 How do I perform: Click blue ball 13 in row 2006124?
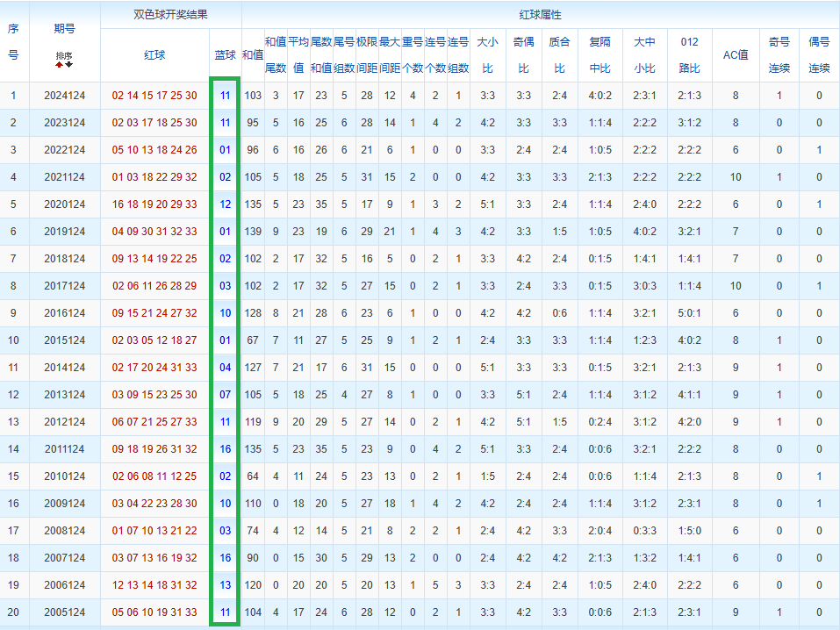point(225,585)
